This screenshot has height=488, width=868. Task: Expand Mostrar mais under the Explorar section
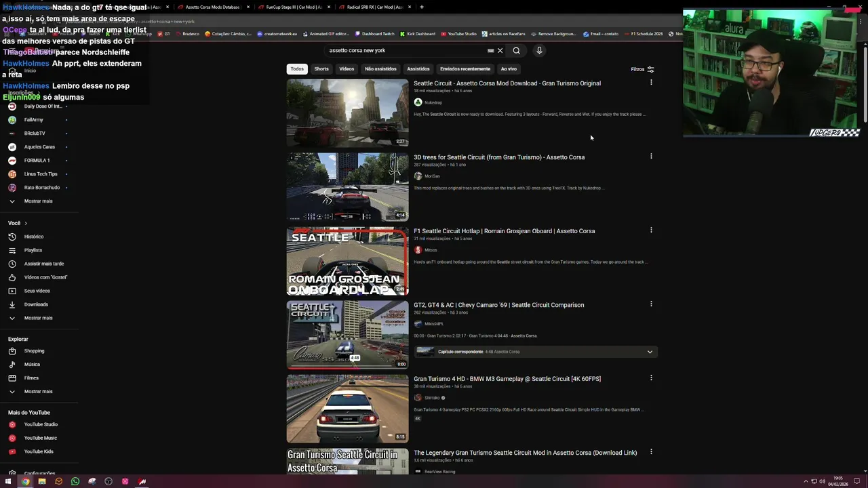[39, 391]
